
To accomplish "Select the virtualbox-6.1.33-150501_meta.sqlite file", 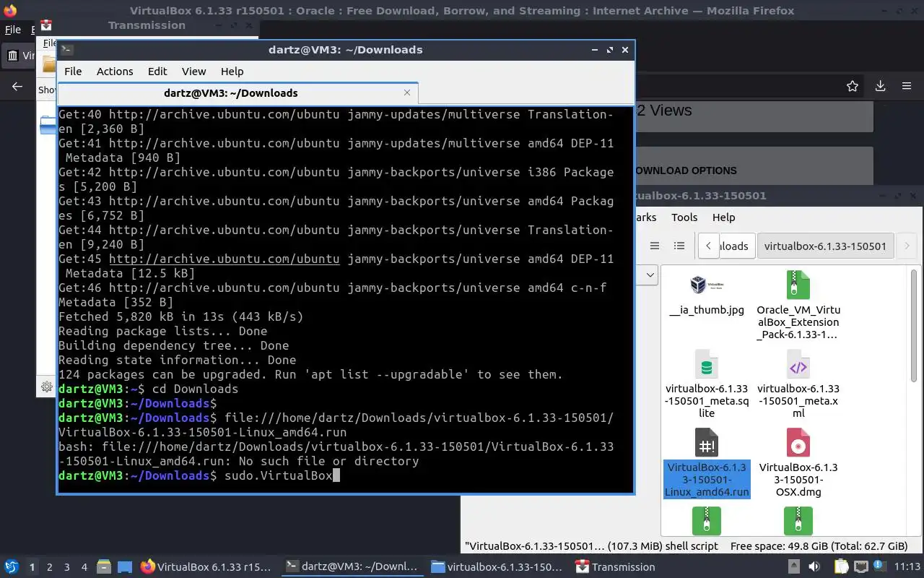I will 707,384.
